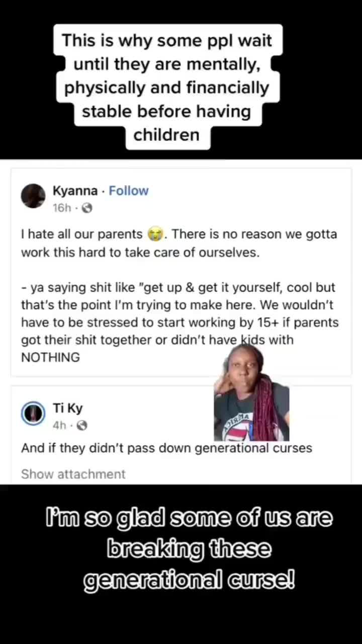The height and width of the screenshot is (644, 362).
Task: Tap the subtitle line 'generational curse!'
Action: 189,581
